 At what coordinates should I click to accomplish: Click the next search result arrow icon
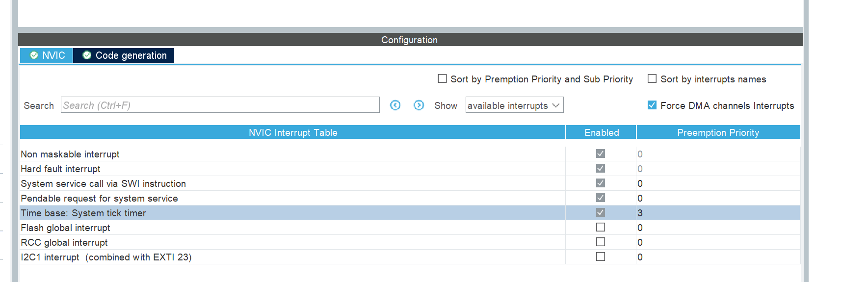[419, 105]
